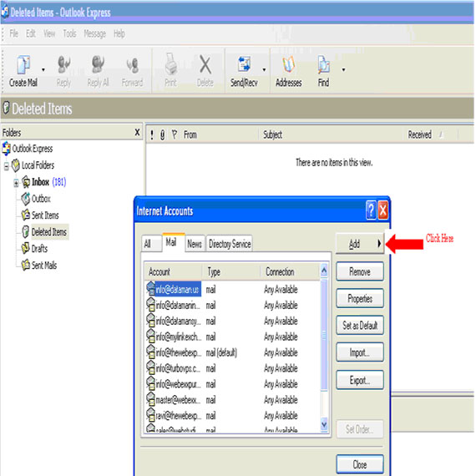The width and height of the screenshot is (476, 476).
Task: Click the Delete toolbar icon
Action: pyautogui.click(x=205, y=64)
